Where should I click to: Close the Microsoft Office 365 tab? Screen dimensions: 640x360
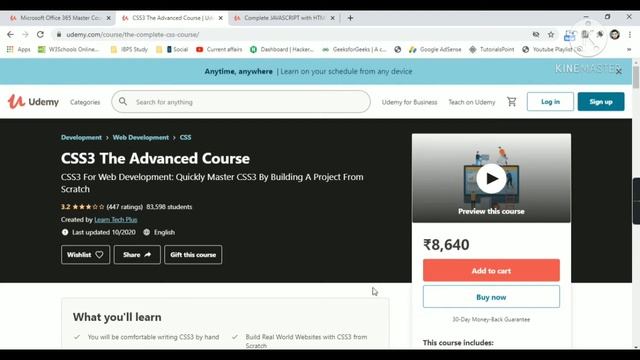109,18
